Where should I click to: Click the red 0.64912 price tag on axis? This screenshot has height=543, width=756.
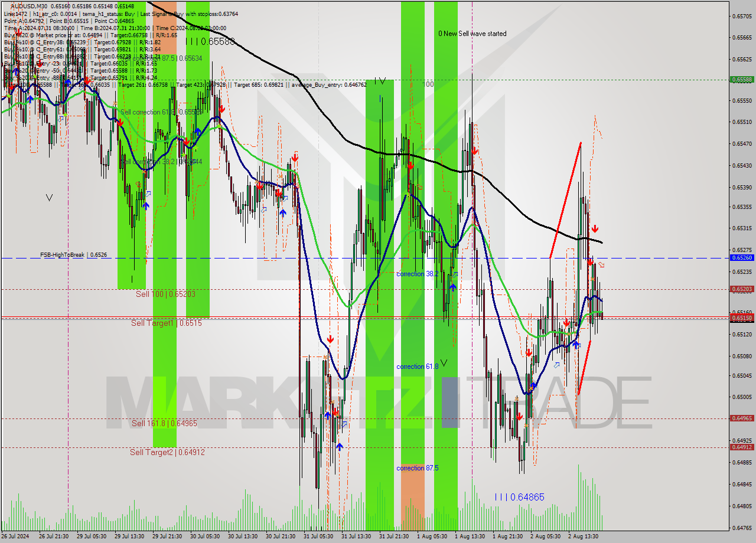[741, 447]
